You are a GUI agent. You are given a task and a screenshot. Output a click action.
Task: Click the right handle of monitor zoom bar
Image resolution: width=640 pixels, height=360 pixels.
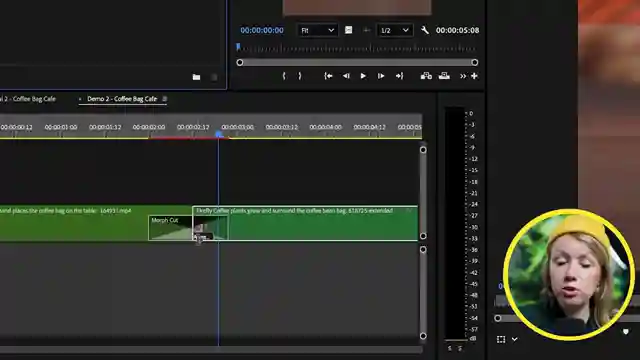tap(474, 62)
